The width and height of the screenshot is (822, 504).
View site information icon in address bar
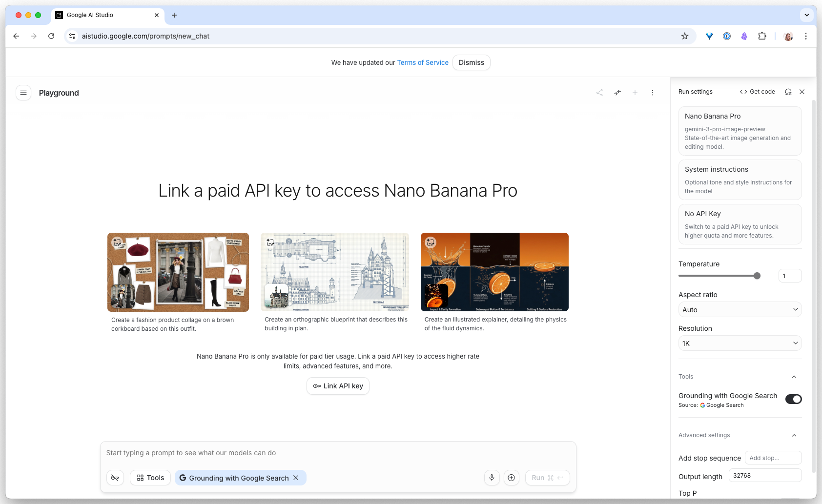(x=72, y=36)
